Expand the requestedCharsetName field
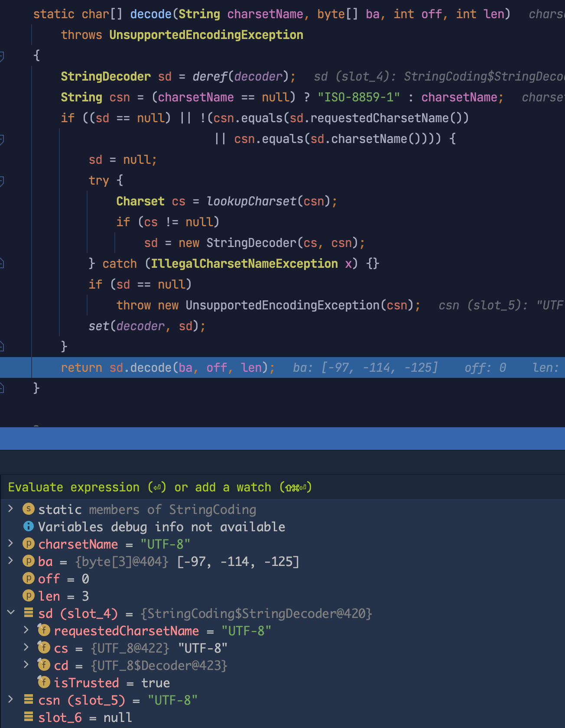565x728 pixels. 26,630
